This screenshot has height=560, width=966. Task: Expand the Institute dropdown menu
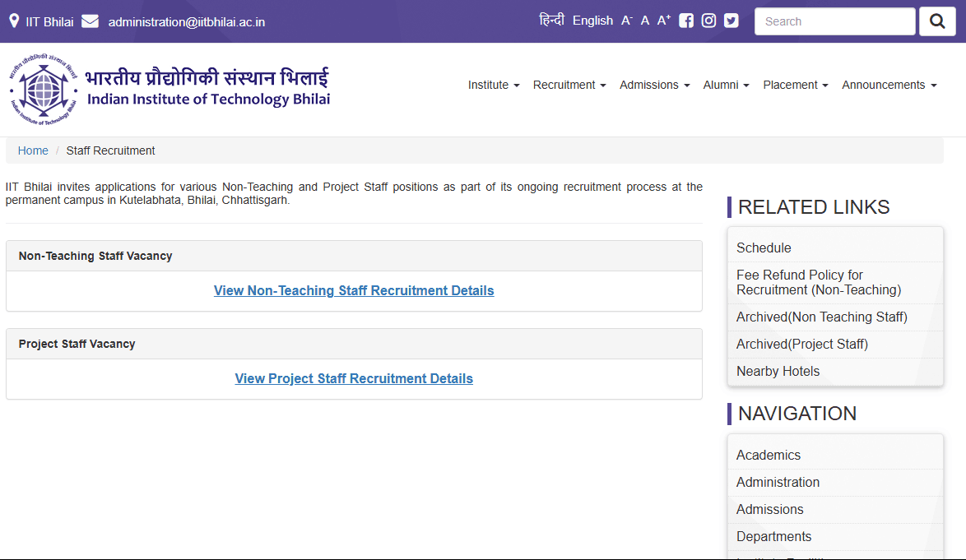pyautogui.click(x=492, y=85)
